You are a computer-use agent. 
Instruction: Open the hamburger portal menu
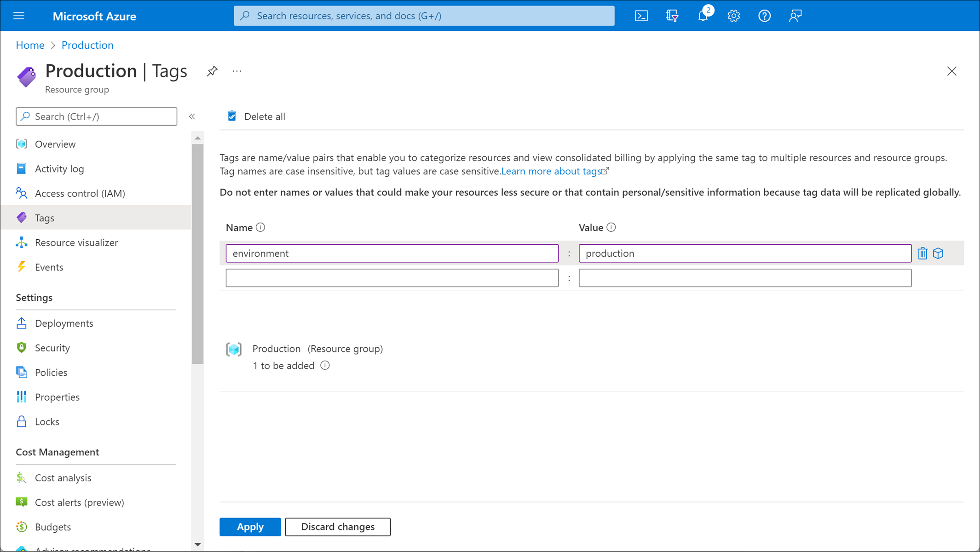click(x=19, y=16)
